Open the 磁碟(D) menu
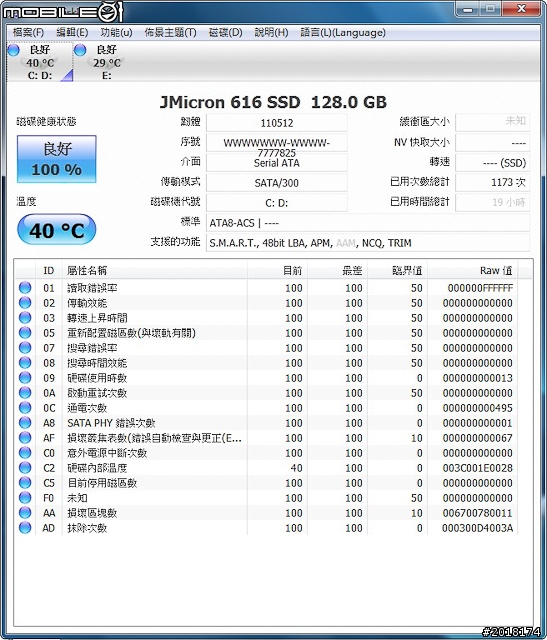Image resolution: width=547 pixels, height=640 pixels. [225, 32]
